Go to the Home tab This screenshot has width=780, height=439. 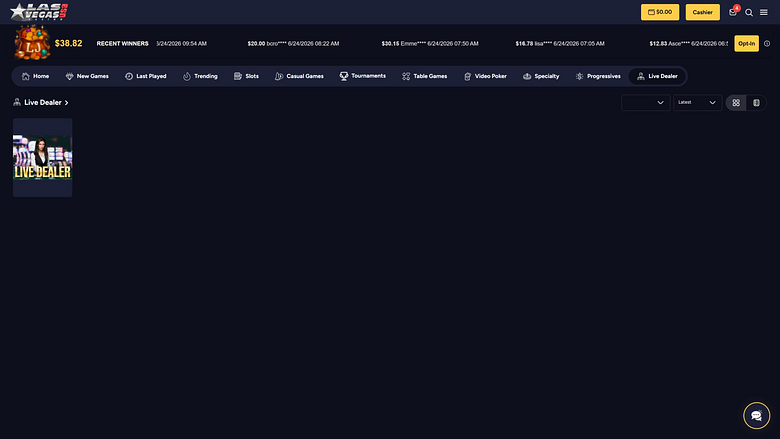tap(35, 76)
